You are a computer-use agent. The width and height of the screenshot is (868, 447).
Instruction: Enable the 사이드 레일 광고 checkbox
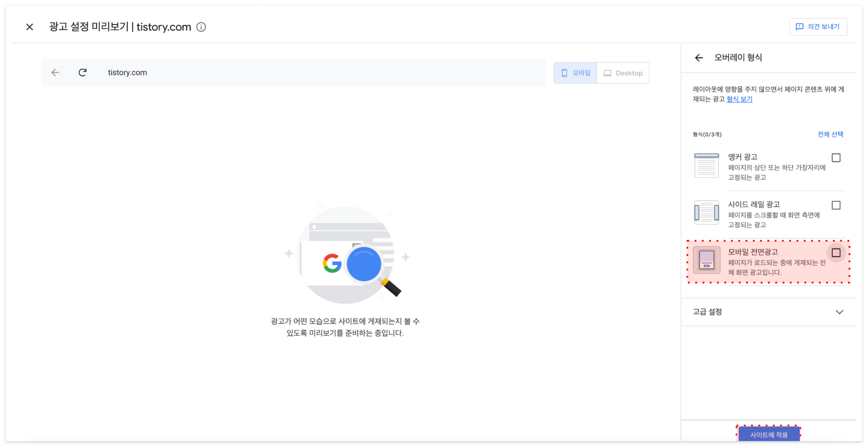pyautogui.click(x=836, y=205)
